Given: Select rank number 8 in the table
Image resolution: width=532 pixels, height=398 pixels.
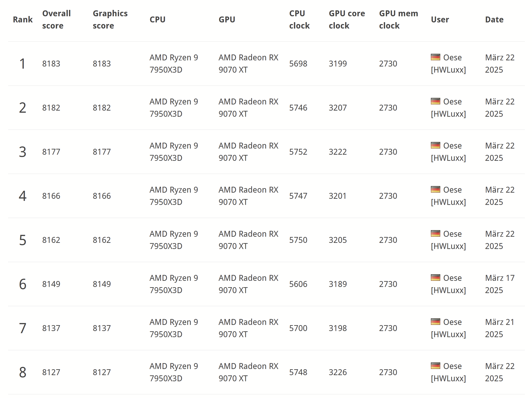Looking at the screenshot, I should pyautogui.click(x=23, y=372).
